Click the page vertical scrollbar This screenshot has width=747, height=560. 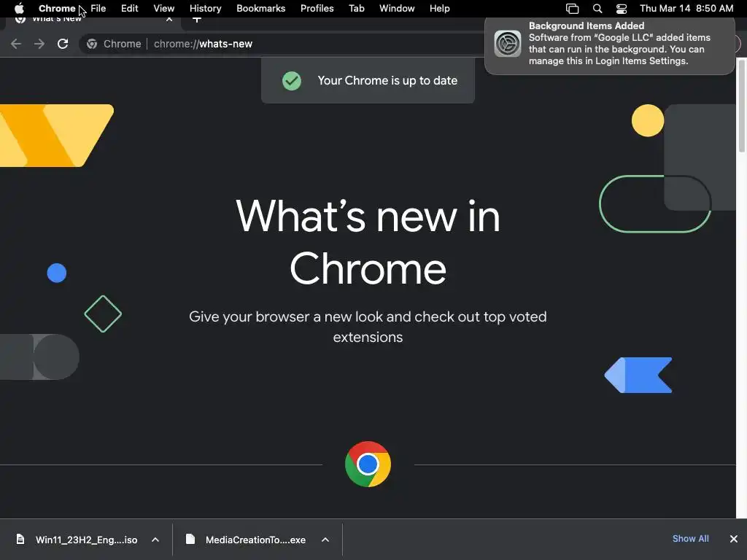[x=742, y=106]
